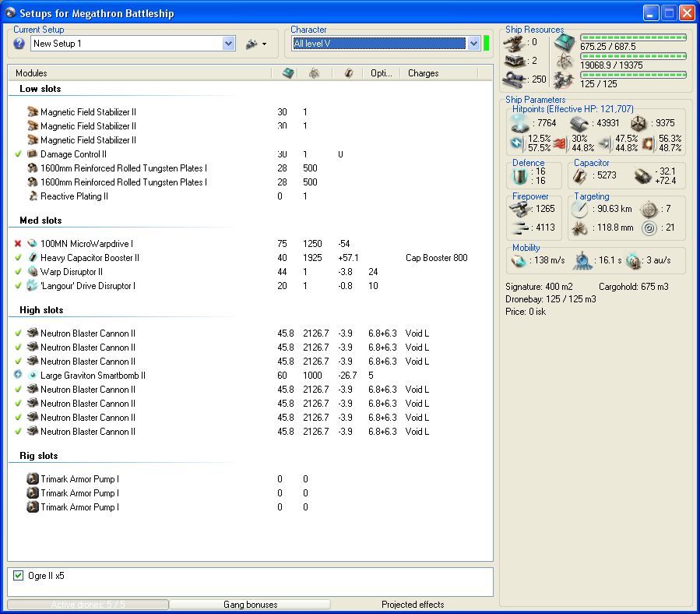The width and height of the screenshot is (700, 614).
Task: Toggle Heavy Capacitor Booster II active state
Action: coord(18,258)
